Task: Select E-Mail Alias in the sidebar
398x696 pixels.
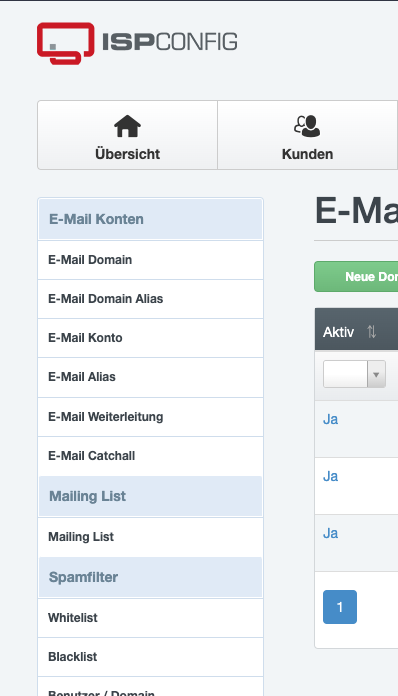Action: tap(150, 377)
